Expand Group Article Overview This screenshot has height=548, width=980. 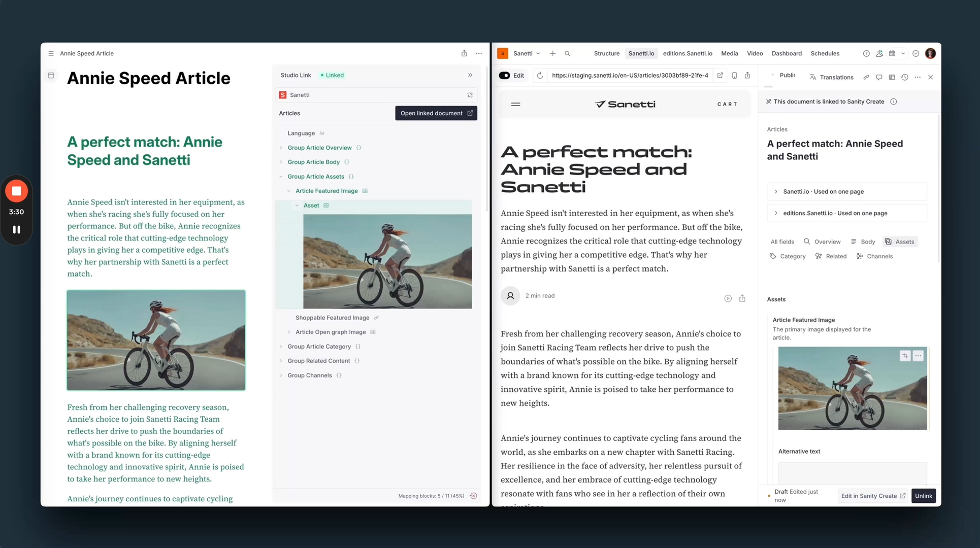click(x=281, y=148)
